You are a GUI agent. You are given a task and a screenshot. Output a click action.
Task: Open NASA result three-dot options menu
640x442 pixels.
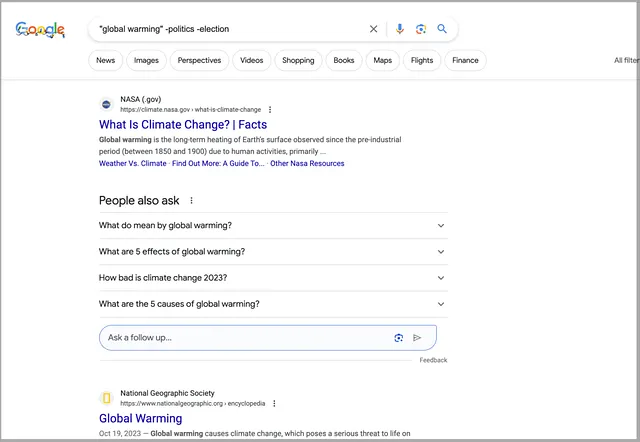pyautogui.click(x=270, y=109)
